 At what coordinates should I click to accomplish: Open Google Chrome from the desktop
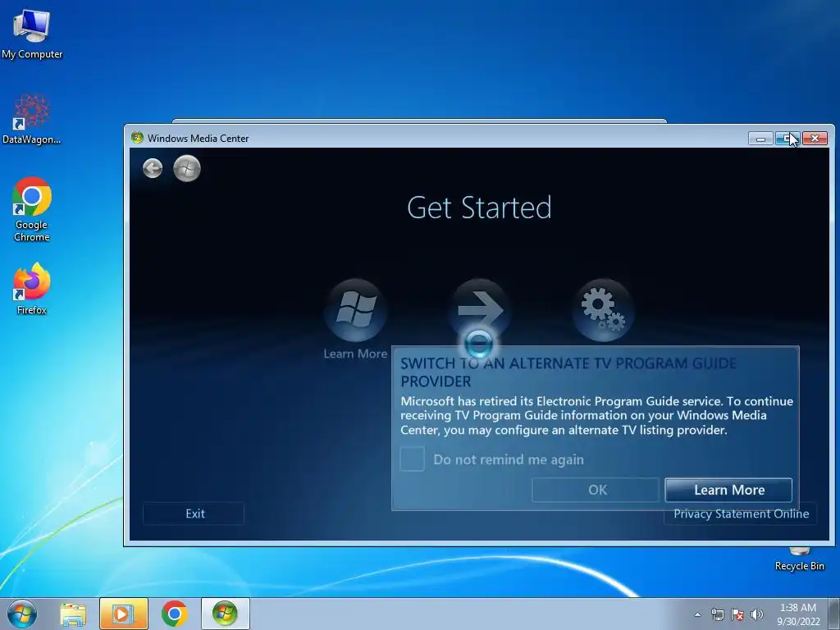point(32,209)
